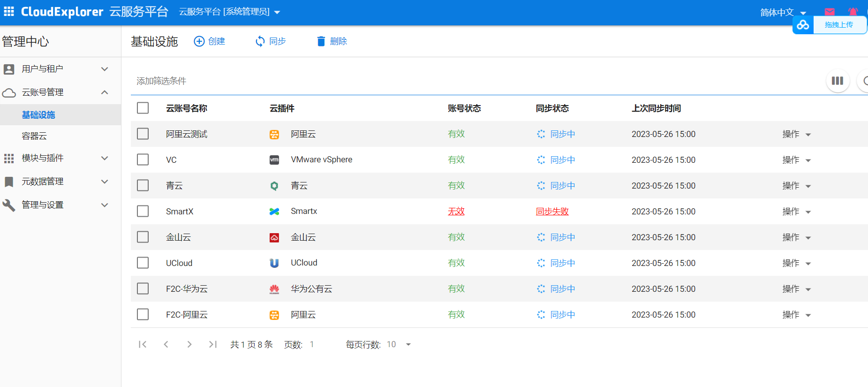Go to last page icon
The image size is (868, 387).
213,344
